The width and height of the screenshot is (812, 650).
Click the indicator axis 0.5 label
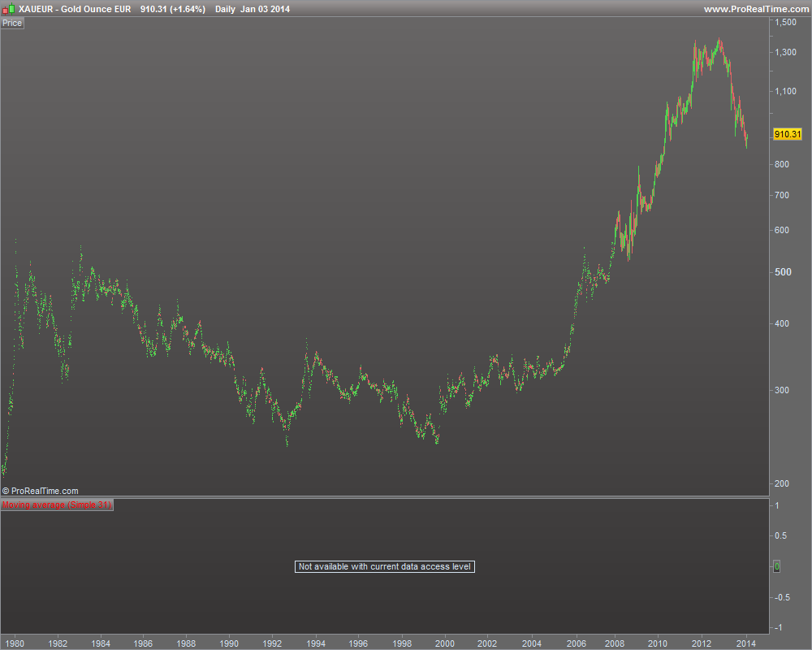(780, 536)
